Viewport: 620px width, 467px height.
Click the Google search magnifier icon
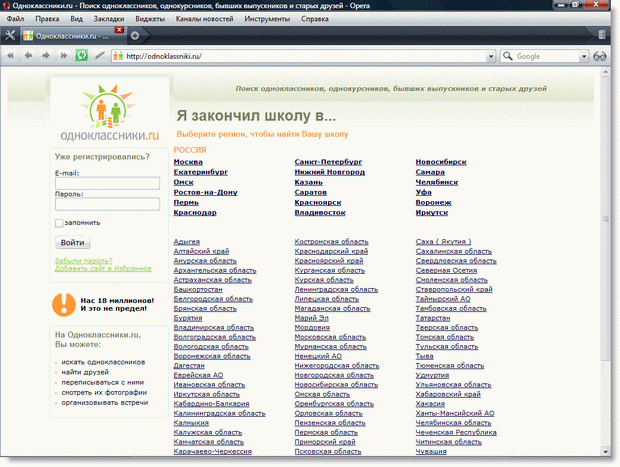coord(507,56)
